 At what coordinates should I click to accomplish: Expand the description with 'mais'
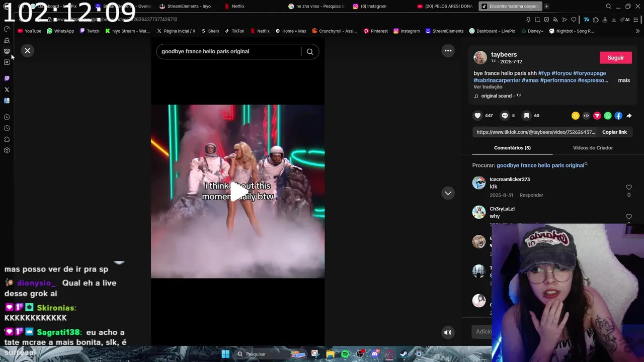click(x=624, y=80)
